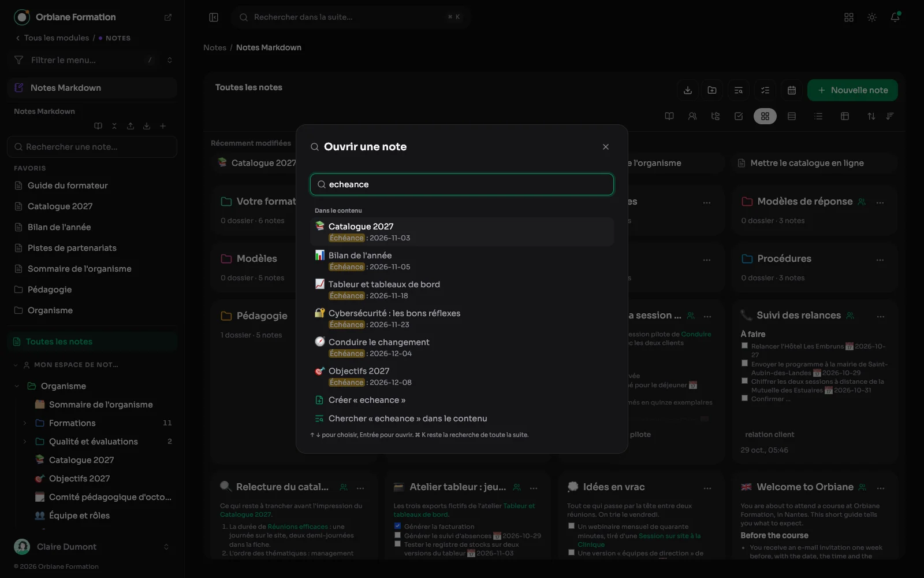924x578 pixels.
Task: Select Tableur et tableaux de bord result
Action: pyautogui.click(x=461, y=290)
